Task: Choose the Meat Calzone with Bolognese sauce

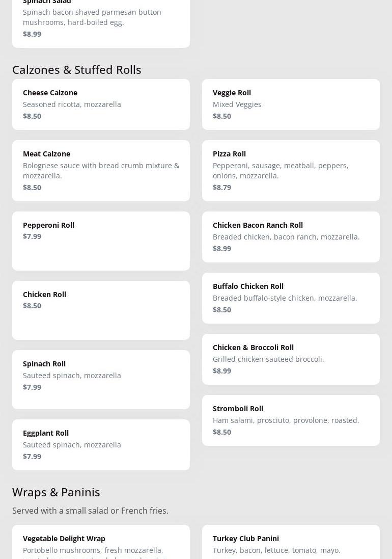Action: [101, 170]
